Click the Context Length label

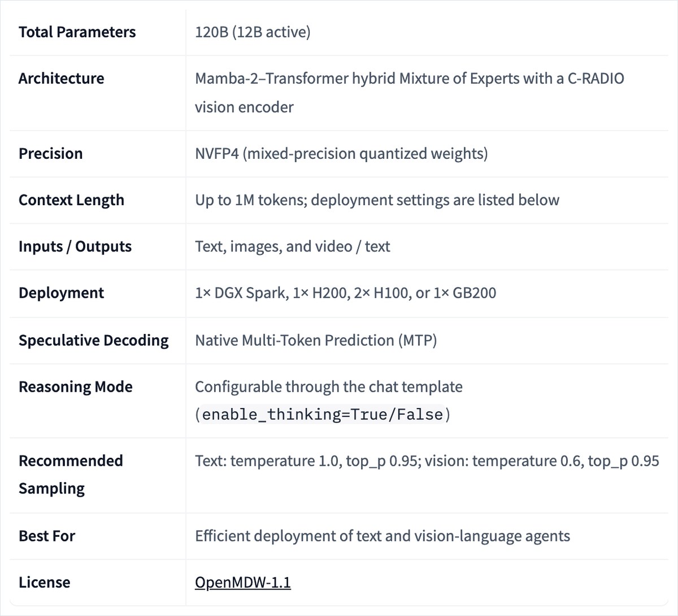coord(71,199)
